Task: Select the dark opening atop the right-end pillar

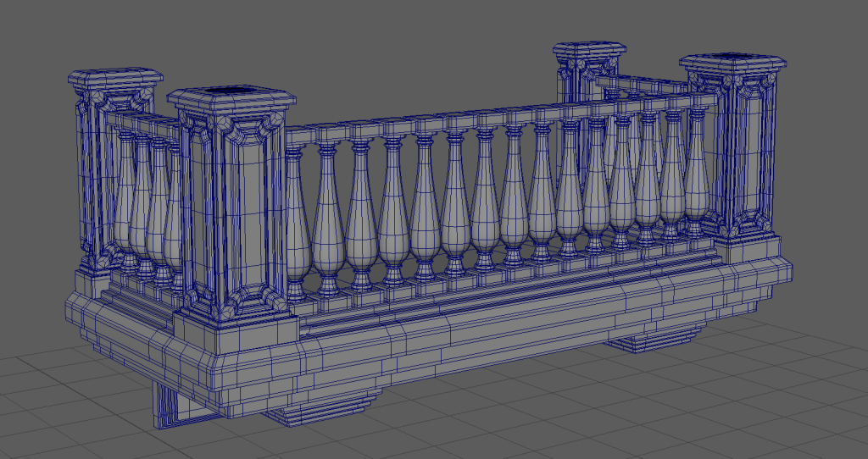Action: coord(733,57)
